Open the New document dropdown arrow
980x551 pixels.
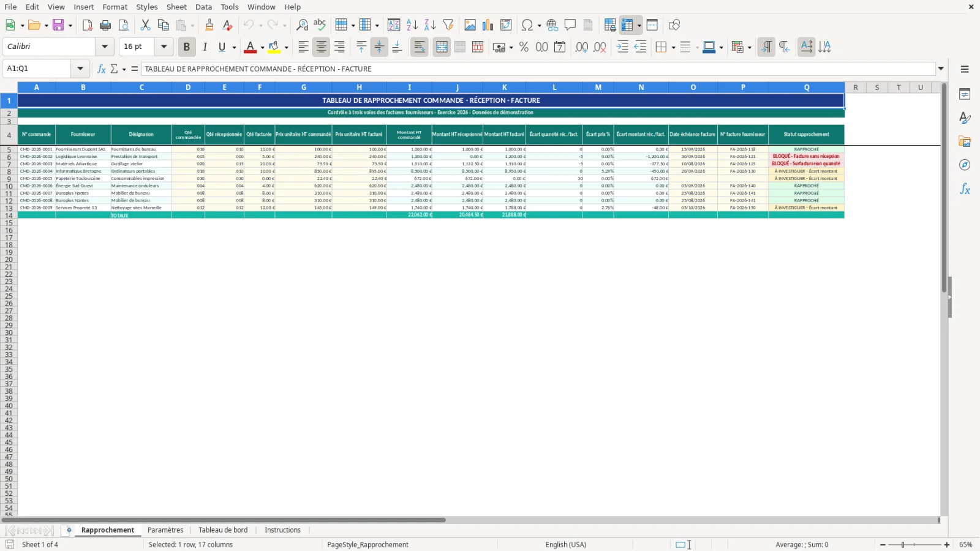point(22,25)
